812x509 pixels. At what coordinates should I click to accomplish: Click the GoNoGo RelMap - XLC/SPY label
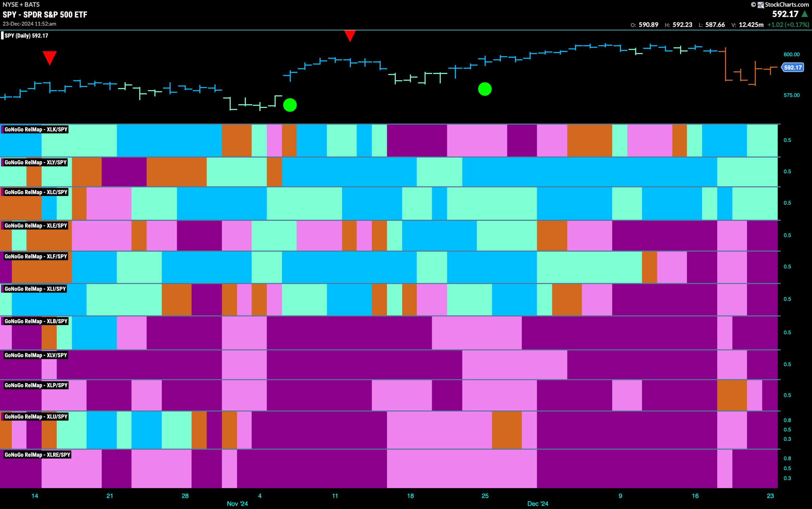[36, 192]
